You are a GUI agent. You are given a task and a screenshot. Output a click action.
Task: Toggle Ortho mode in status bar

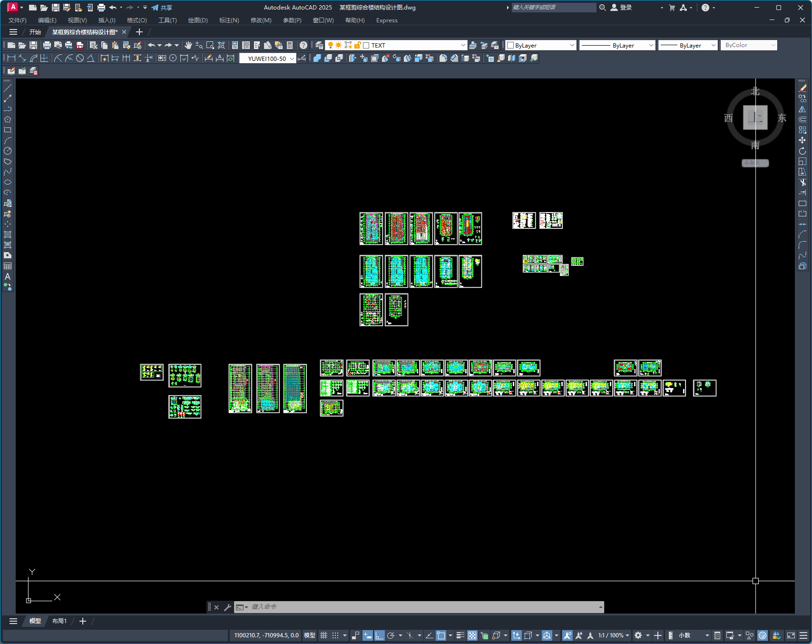[379, 635]
